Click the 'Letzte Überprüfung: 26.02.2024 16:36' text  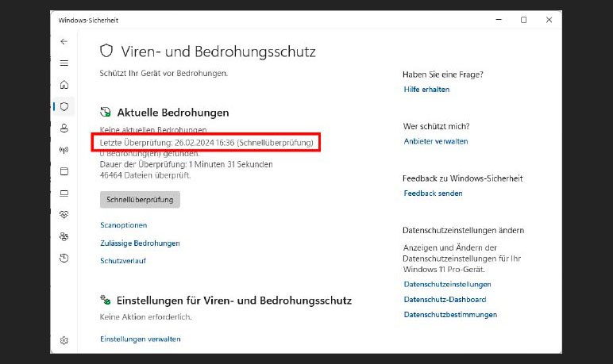167,143
